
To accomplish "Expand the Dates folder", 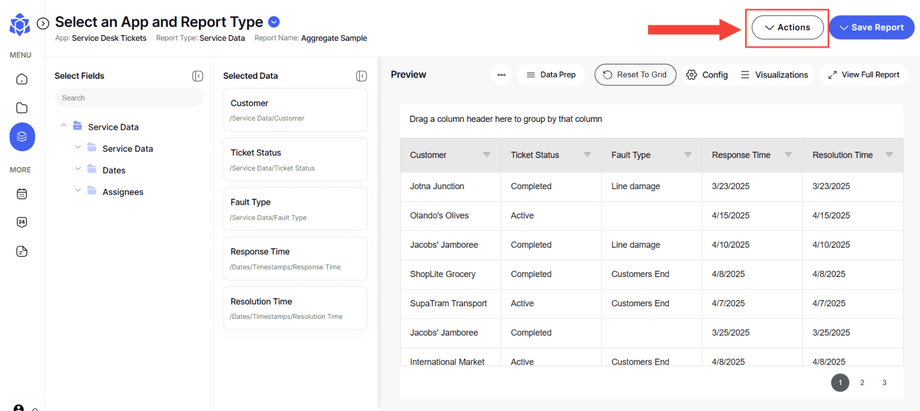I will coord(78,169).
